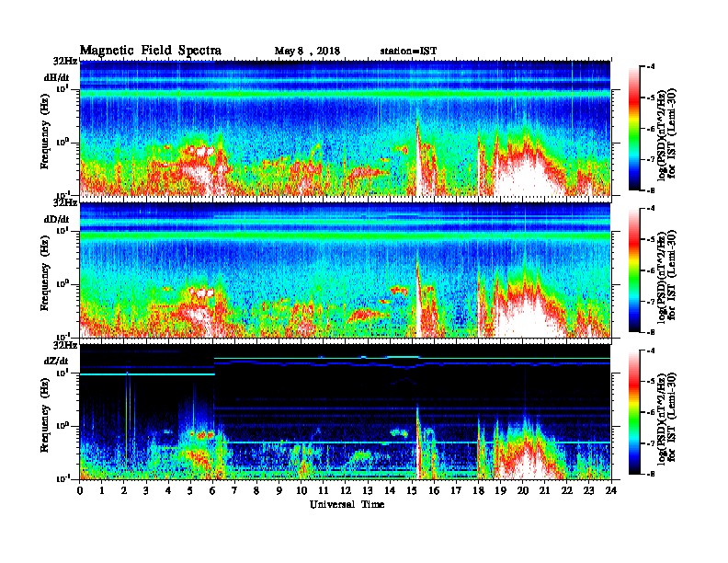The image size is (728, 563).
Task: Click the "4" hour tick on the time axis
Action: (168, 491)
